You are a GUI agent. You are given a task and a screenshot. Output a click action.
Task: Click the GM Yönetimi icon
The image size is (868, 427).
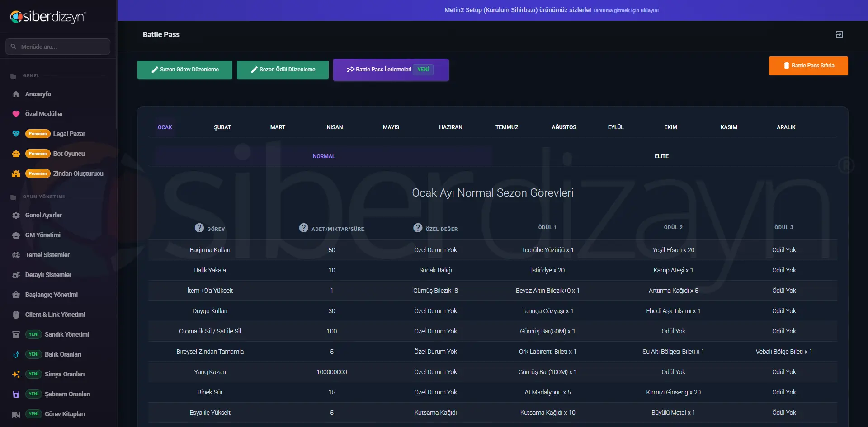coord(16,235)
